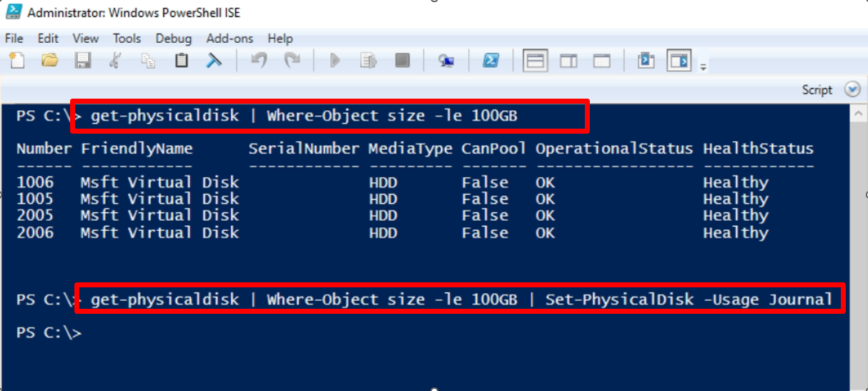Click Msft Virtual Disk in row 2006
The image size is (868, 391).
tap(159, 232)
